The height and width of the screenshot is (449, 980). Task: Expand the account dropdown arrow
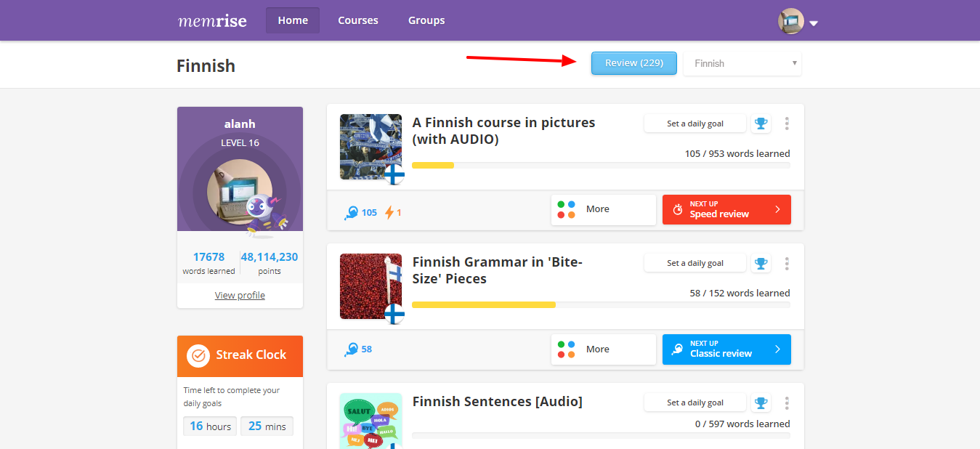coord(814,23)
